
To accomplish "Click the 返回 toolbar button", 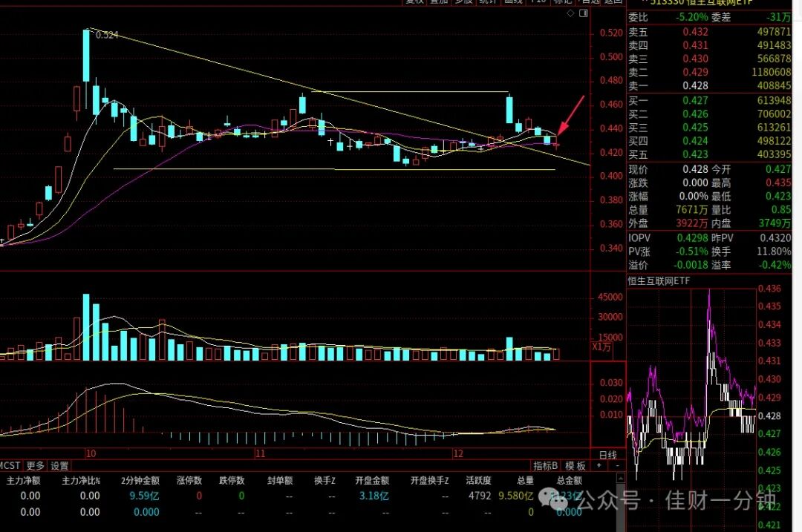I will coord(613,2).
